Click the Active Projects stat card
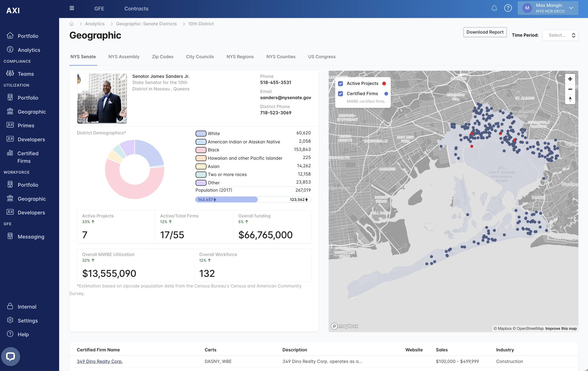 pos(116,227)
